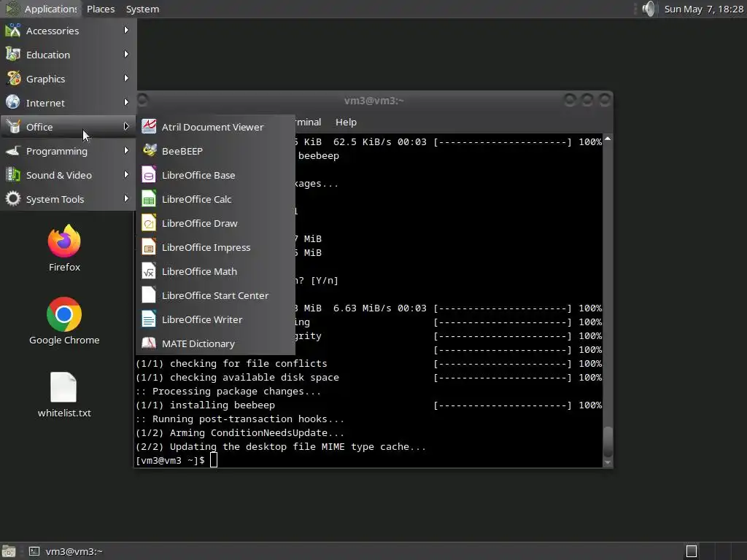Viewport: 747px width, 560px height.
Task: Expand the Internet submenu arrow
Action: 125,102
